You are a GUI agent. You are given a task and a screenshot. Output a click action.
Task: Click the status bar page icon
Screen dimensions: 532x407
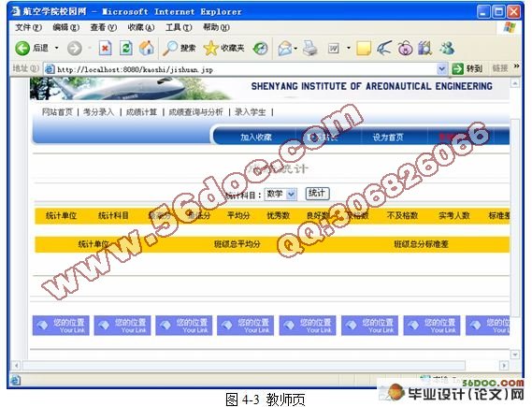pos(15,380)
